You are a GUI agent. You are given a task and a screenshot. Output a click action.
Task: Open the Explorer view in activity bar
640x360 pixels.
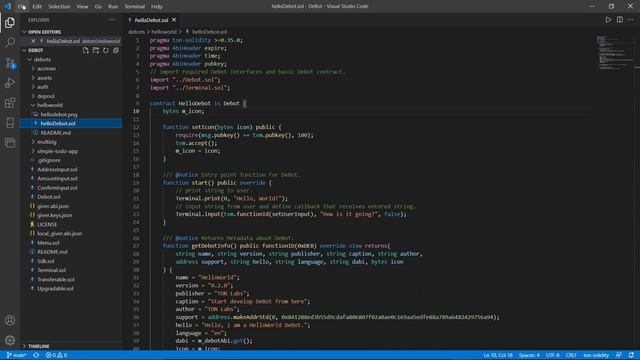tap(10, 22)
